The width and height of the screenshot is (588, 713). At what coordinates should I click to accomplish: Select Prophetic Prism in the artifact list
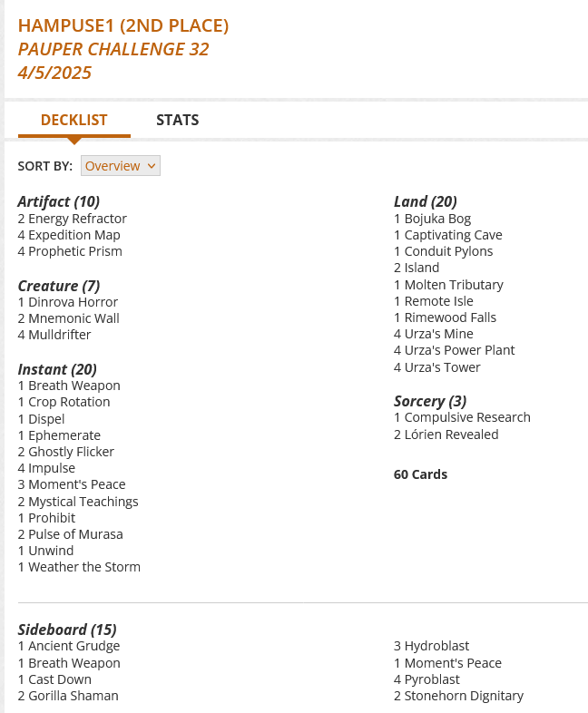coord(74,251)
